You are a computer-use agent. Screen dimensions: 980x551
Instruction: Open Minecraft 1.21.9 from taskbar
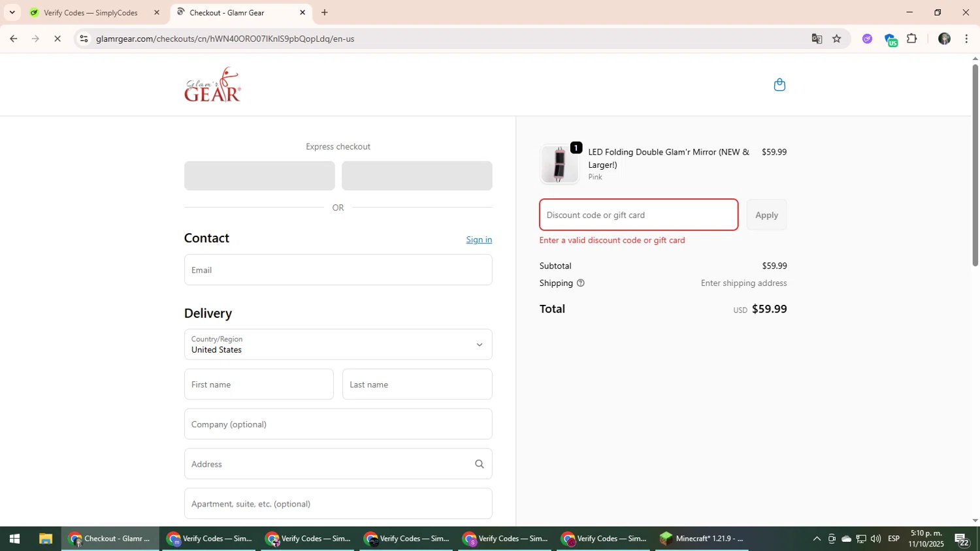click(x=701, y=539)
